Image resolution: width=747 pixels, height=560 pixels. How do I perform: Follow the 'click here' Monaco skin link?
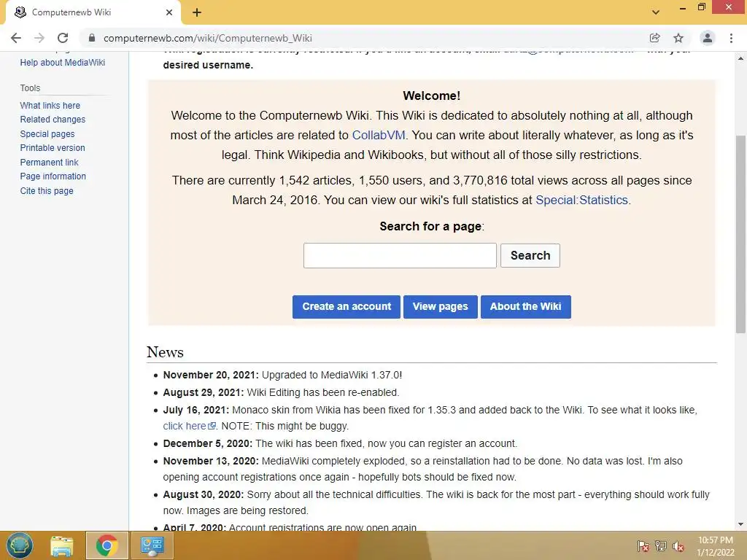point(189,426)
